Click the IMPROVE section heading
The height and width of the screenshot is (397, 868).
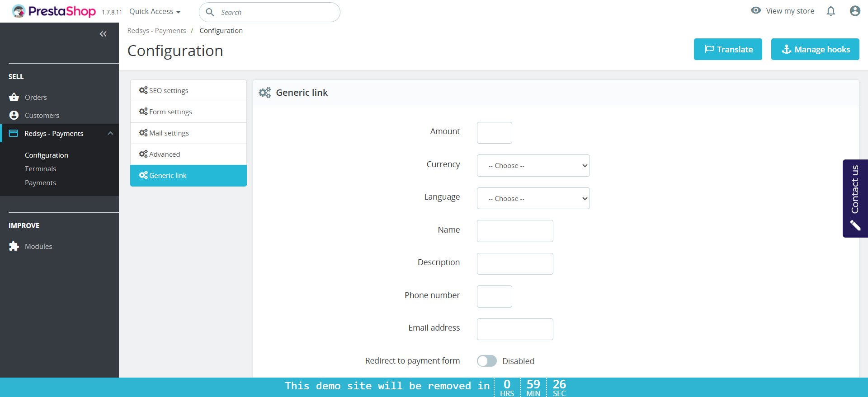[24, 225]
